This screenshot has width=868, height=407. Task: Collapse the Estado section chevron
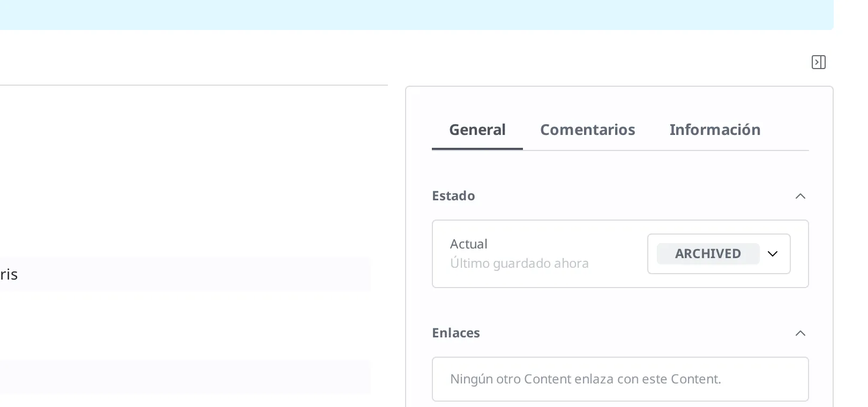[x=800, y=196]
